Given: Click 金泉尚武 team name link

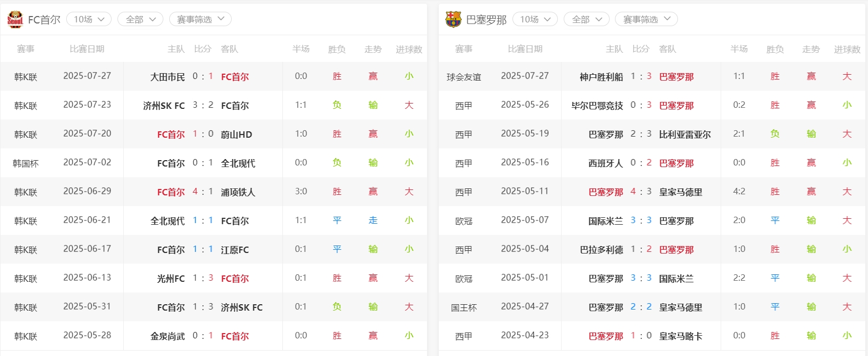Looking at the screenshot, I should (167, 336).
